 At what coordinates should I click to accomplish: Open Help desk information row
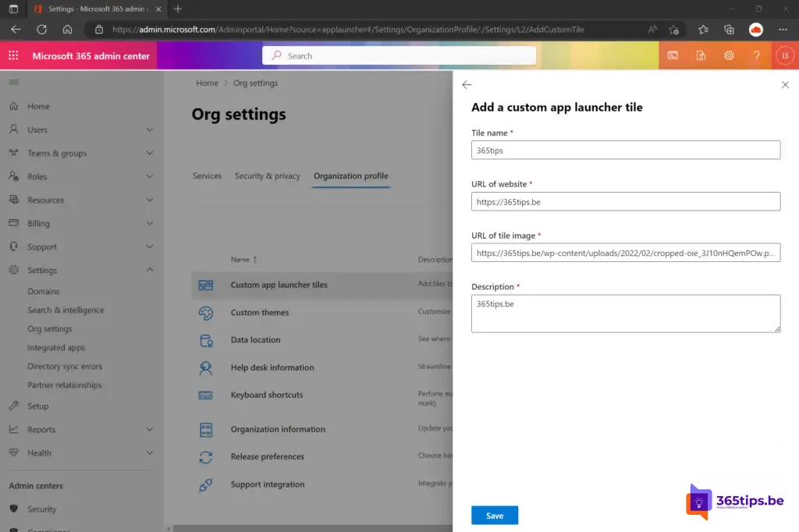(324, 368)
